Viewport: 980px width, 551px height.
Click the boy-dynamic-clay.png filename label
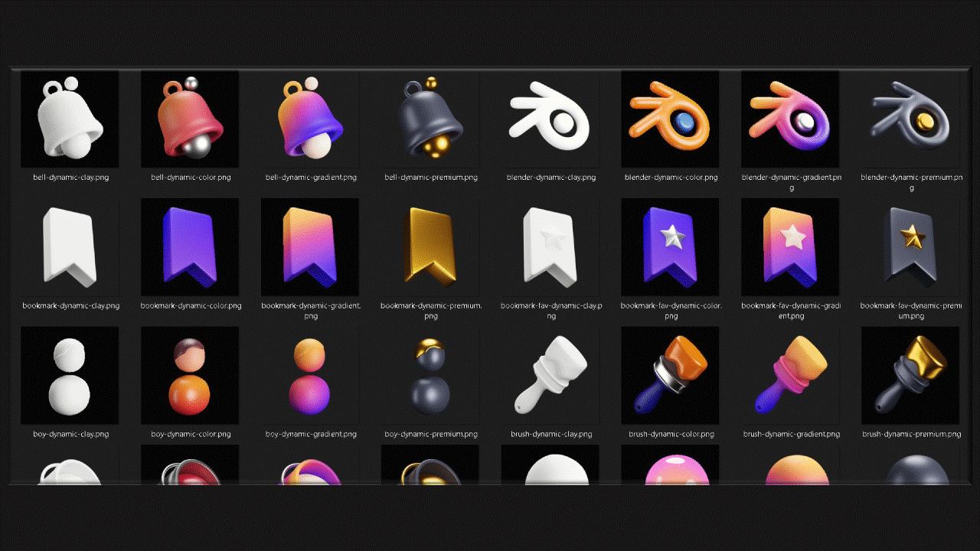tap(70, 434)
